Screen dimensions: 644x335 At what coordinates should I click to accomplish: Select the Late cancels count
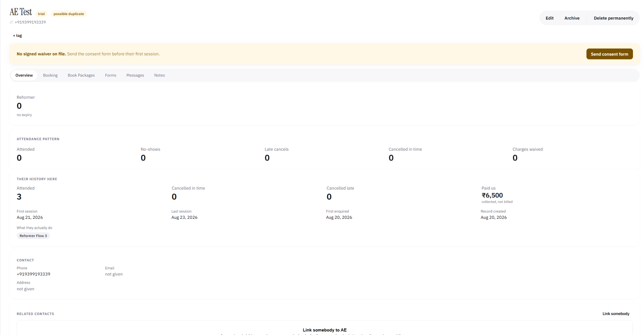point(267,158)
